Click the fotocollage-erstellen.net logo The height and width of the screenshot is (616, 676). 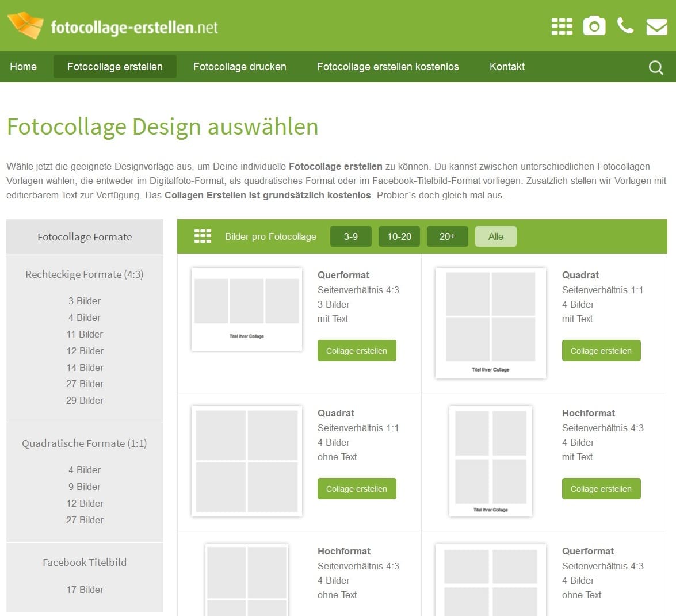point(113,26)
